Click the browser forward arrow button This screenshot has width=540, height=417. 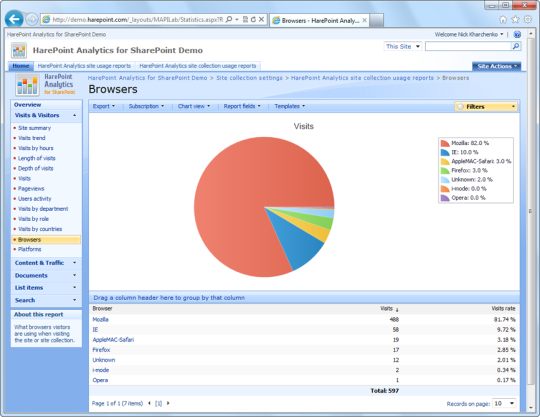coord(32,20)
